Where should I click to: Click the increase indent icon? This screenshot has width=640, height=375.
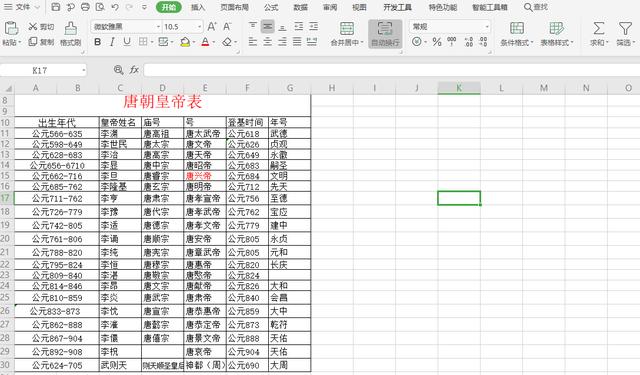click(x=313, y=27)
